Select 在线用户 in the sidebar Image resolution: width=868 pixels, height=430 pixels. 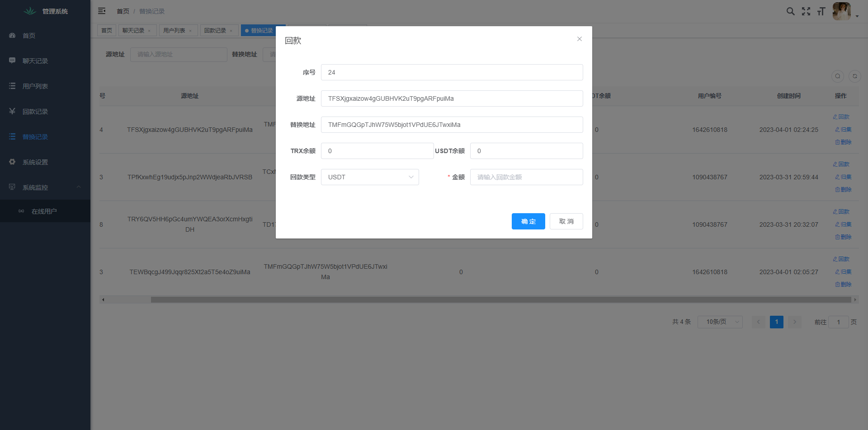pyautogui.click(x=44, y=211)
